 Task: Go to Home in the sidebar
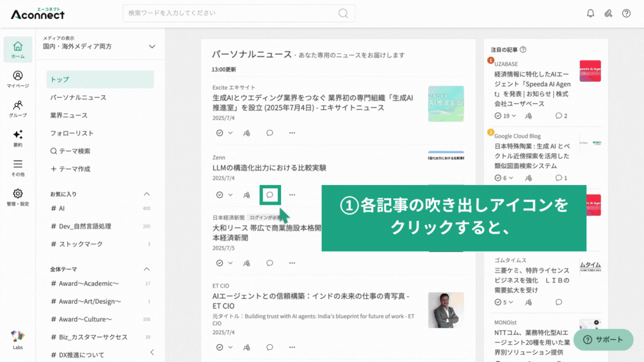coord(18,49)
